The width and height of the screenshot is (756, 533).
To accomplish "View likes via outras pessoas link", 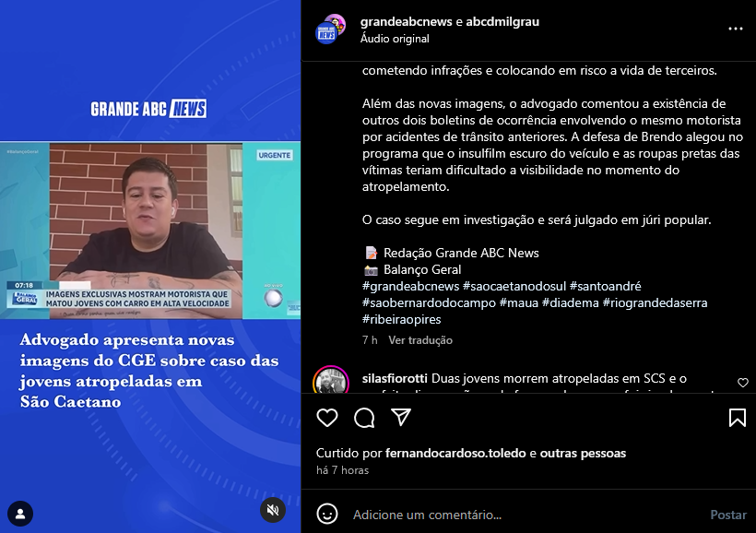I will tap(583, 454).
